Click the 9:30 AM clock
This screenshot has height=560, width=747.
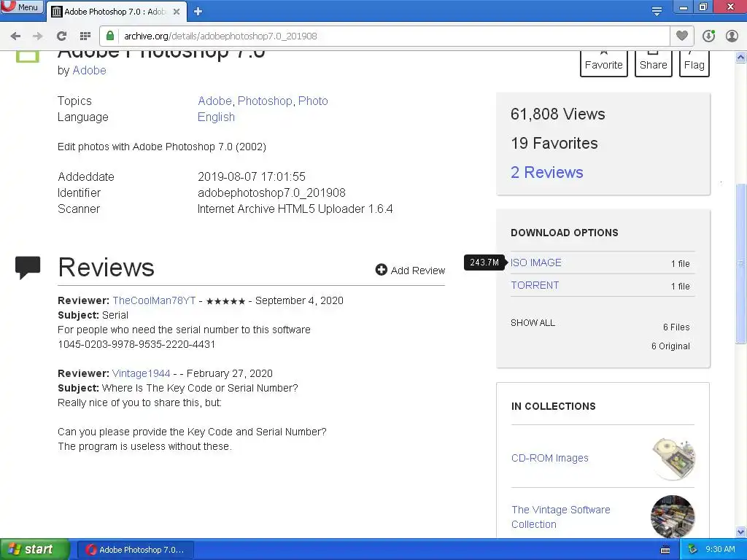pyautogui.click(x=720, y=550)
